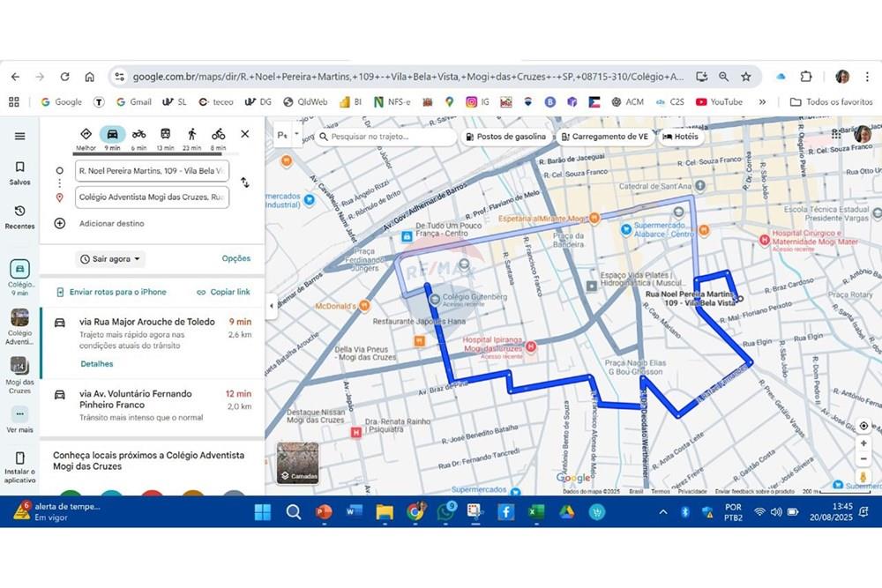Filter map by Postos de gasolina
Viewport: 882px width, 588px height.
(x=505, y=137)
